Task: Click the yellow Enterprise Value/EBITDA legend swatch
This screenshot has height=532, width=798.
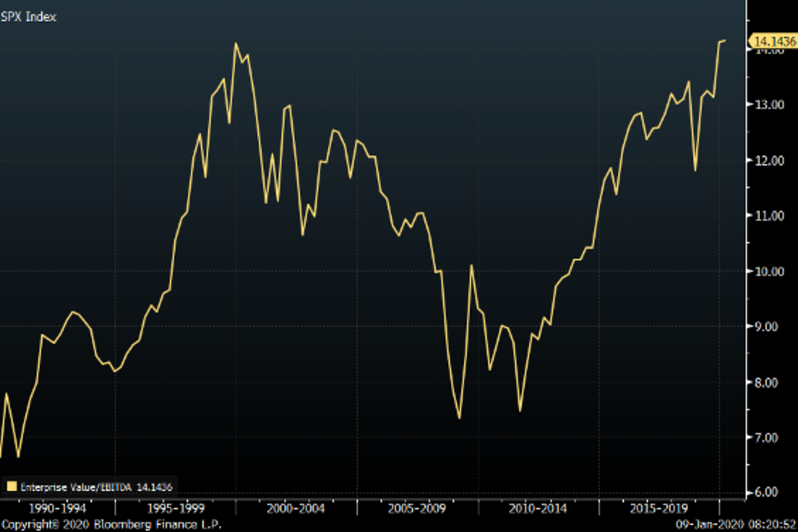Action: [x=11, y=486]
